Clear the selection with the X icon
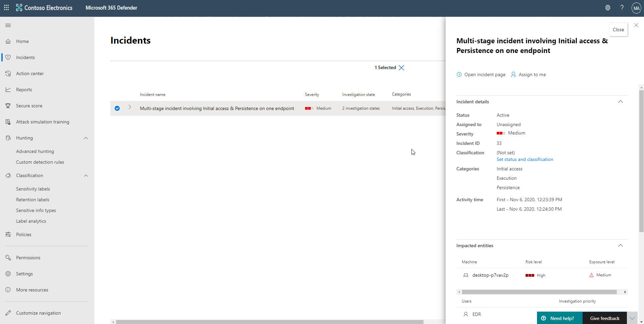Screen dimensions: 644x324 [x=401, y=68]
